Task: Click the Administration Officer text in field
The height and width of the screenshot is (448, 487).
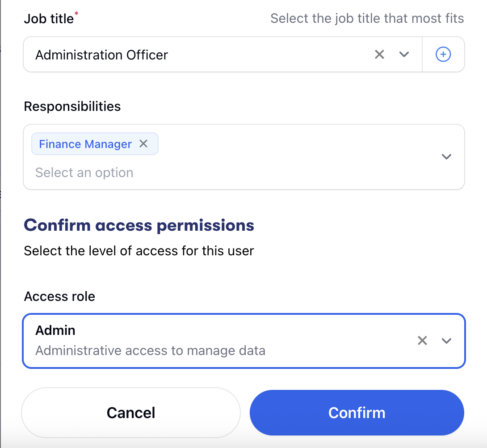Action: pyautogui.click(x=102, y=55)
